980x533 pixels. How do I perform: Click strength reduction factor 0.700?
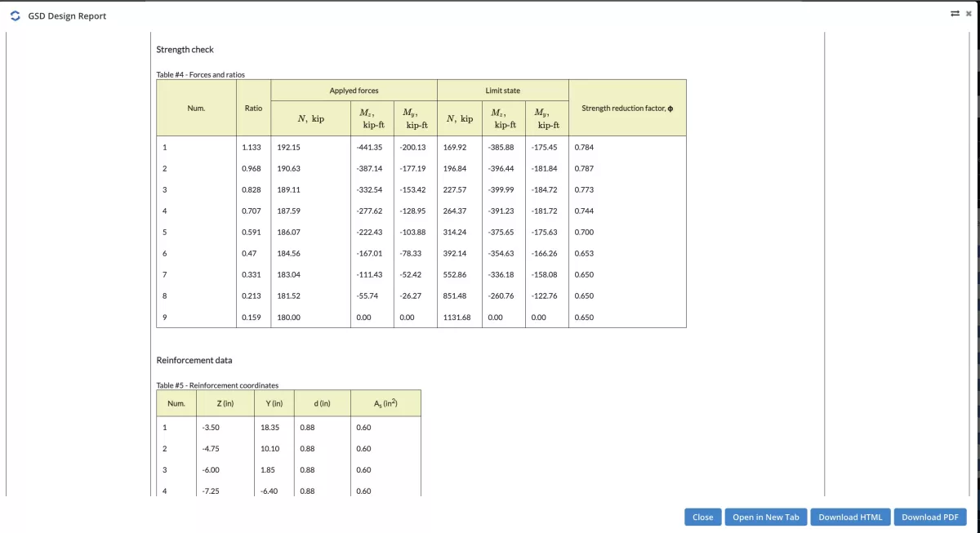[x=584, y=232]
